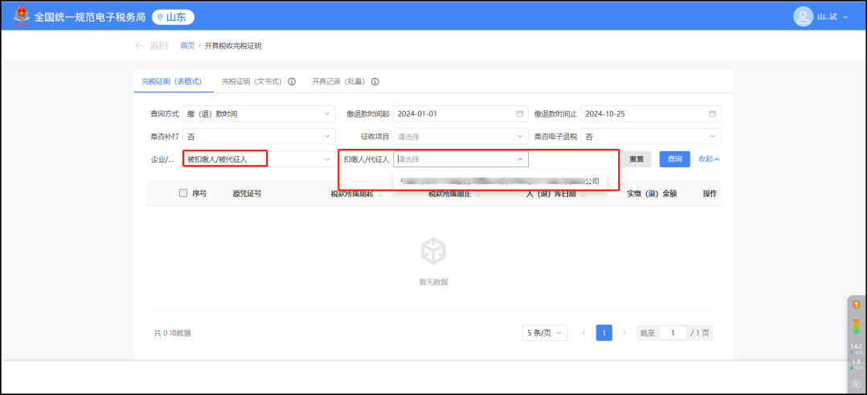Open the 被扣缴人/被代征人 dropdown

259,159
